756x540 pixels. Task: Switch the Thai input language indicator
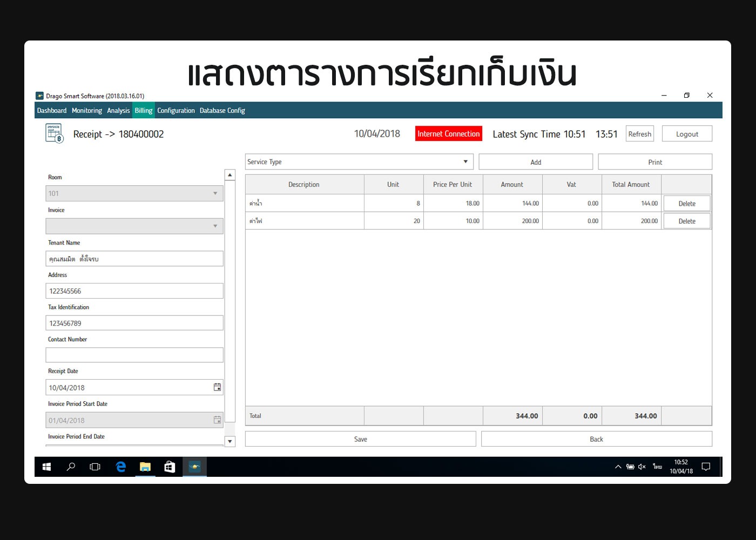click(x=657, y=467)
